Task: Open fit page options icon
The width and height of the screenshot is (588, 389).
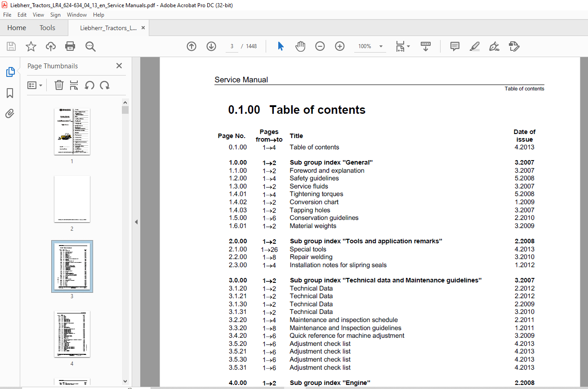Action: [402, 46]
